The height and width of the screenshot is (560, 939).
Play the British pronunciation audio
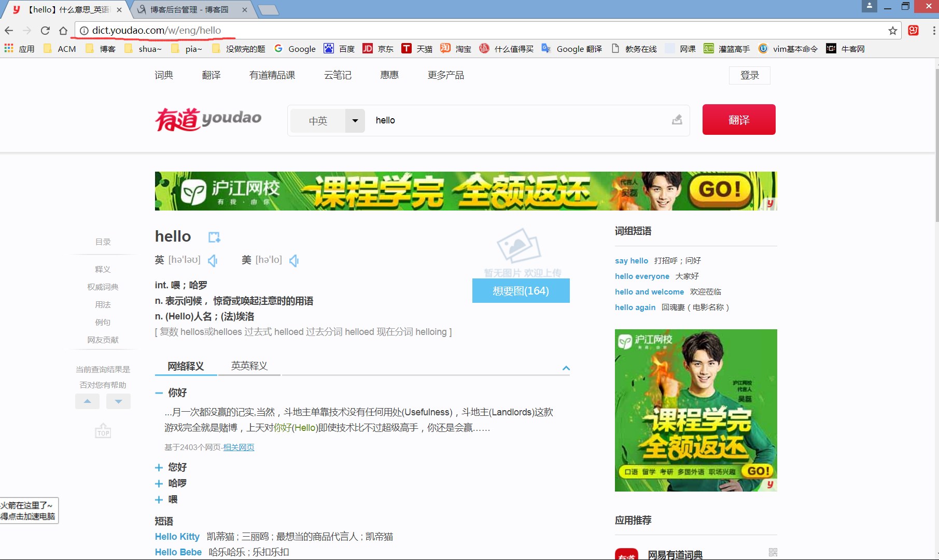(x=213, y=260)
